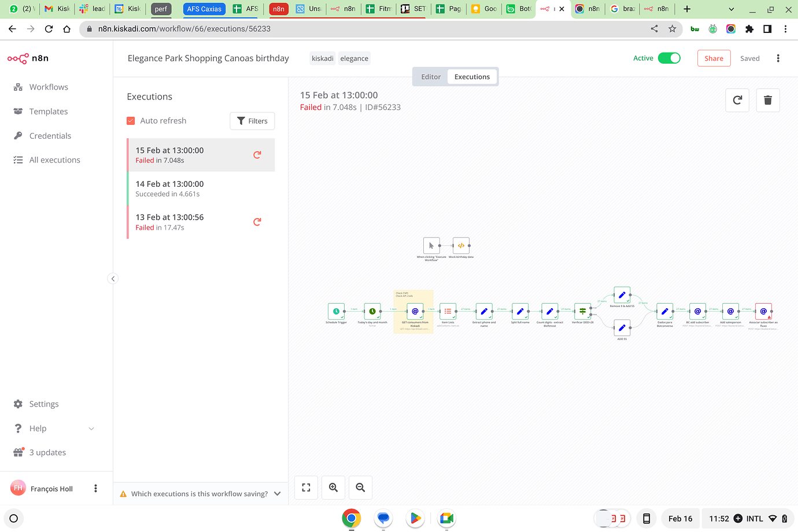Open the Add salesperson node
This screenshot has height=532, width=798.
(730, 311)
